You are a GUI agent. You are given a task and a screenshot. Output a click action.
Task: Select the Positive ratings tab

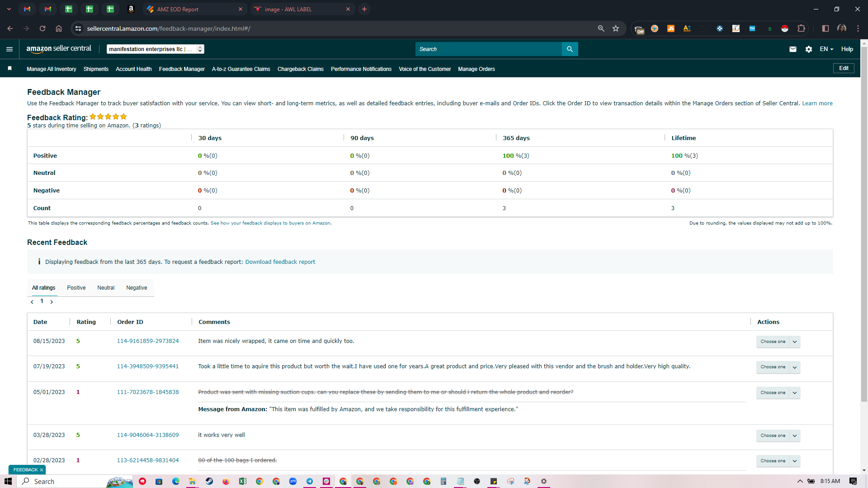(76, 288)
